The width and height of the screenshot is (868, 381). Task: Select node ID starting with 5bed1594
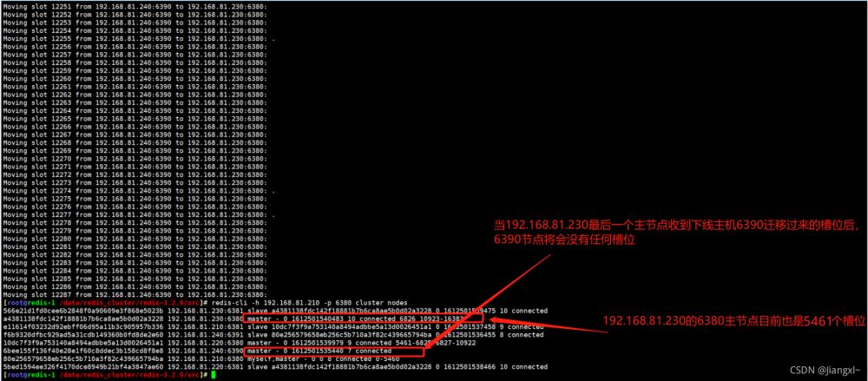pyautogui.click(x=82, y=366)
